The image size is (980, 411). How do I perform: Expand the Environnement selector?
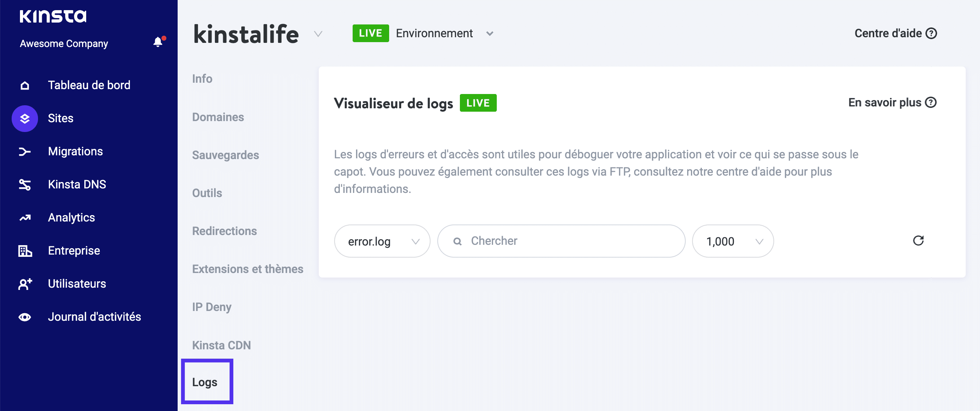pyautogui.click(x=489, y=34)
